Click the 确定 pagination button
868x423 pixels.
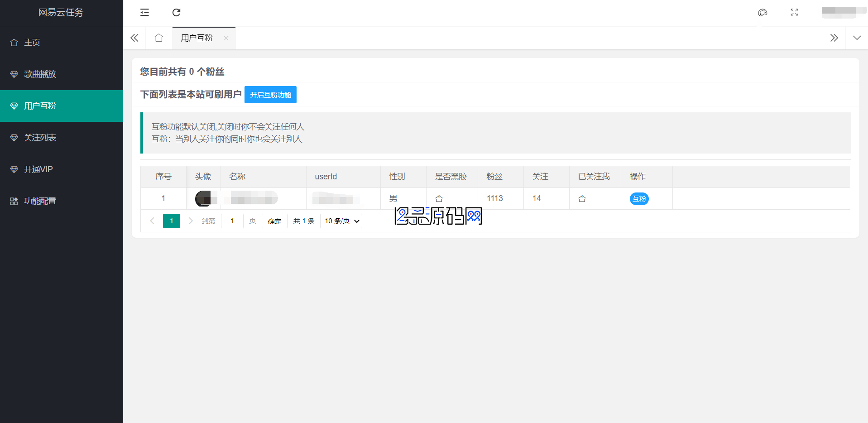[274, 221]
